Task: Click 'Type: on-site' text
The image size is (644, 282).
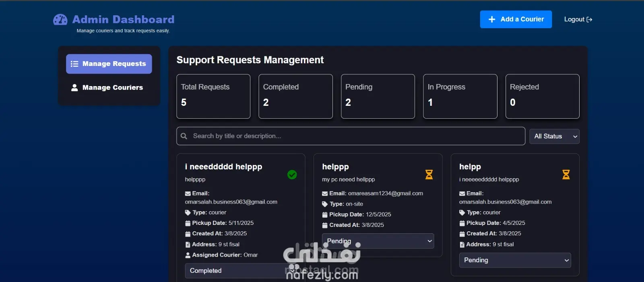Action: (x=346, y=204)
